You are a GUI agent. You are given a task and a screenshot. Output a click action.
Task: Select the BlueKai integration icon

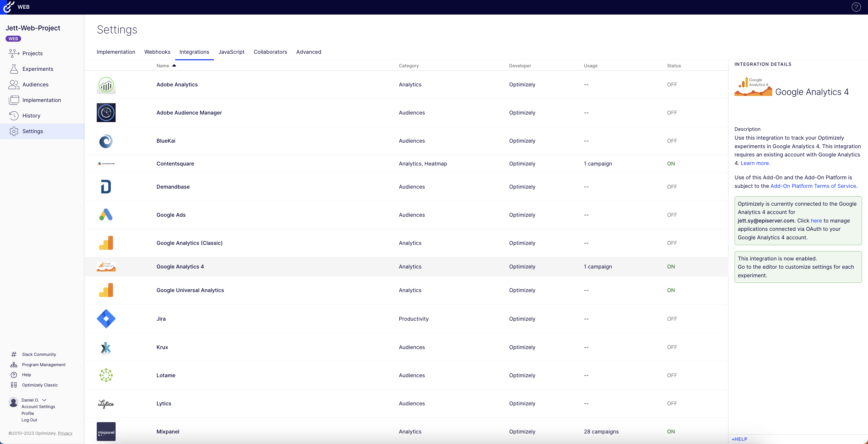(106, 141)
